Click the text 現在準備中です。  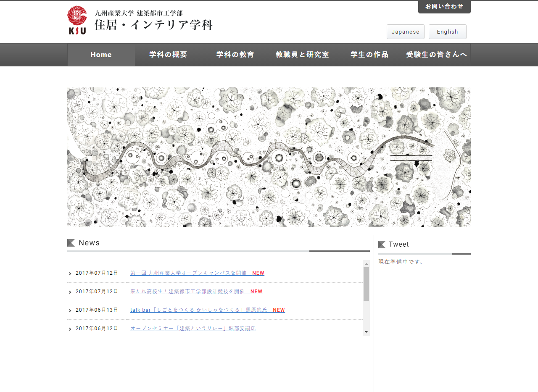401,262
